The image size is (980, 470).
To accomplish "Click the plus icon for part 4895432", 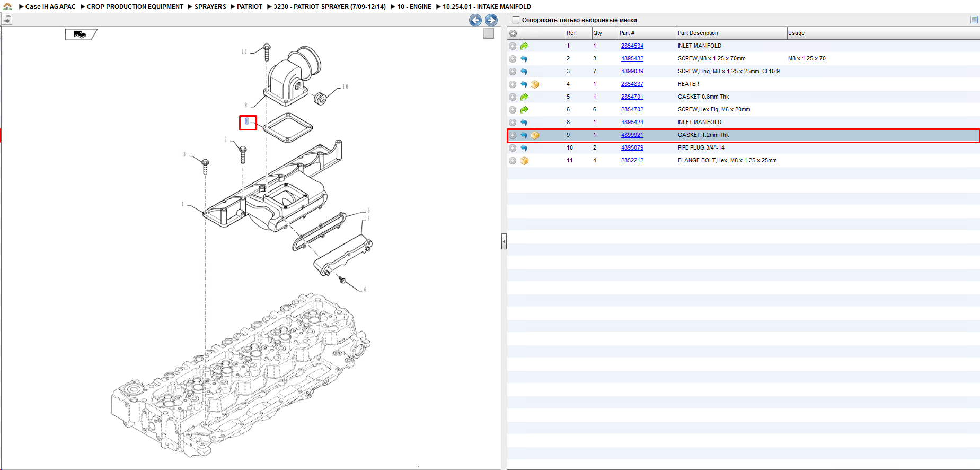I will (x=513, y=59).
